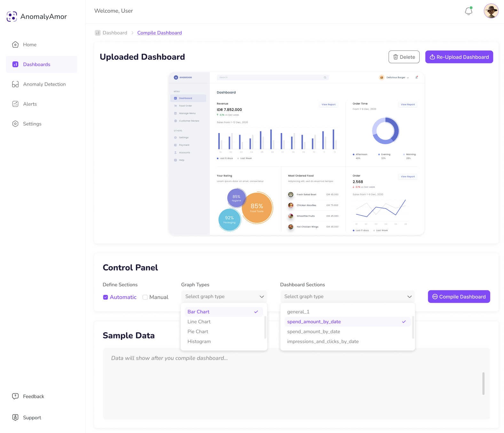Click the AnomalyAmor logo icon
This screenshot has width=504, height=433.
click(12, 17)
